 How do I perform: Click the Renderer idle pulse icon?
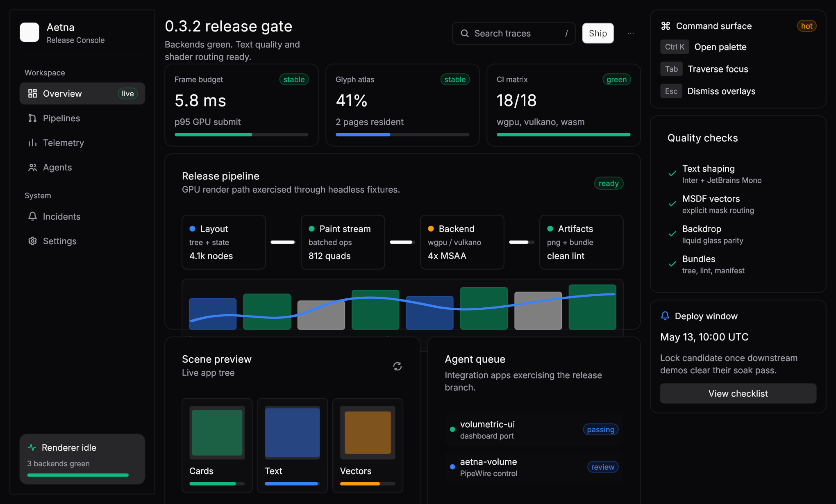coord(32,447)
